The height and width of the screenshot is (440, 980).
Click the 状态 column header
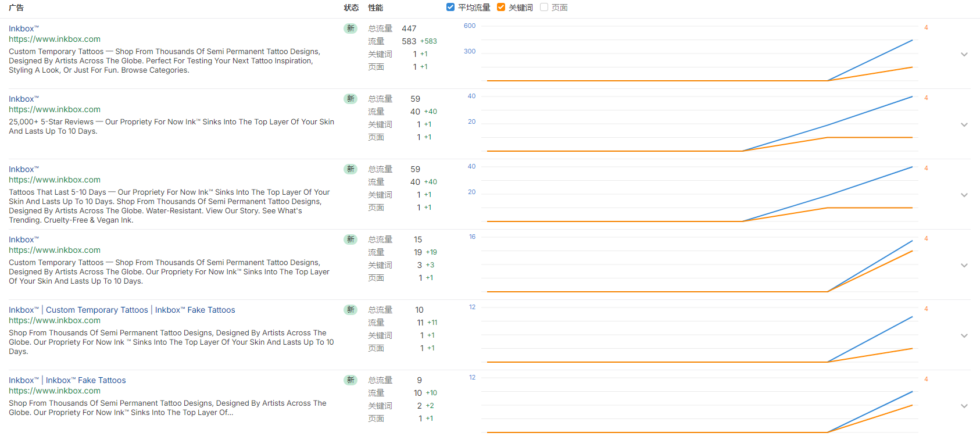[351, 8]
